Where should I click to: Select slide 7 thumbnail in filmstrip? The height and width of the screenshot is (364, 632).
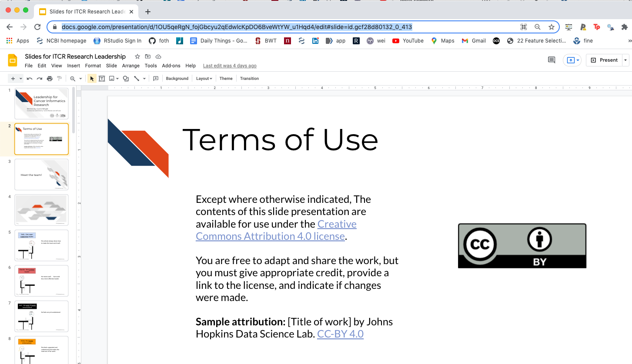coord(41,316)
